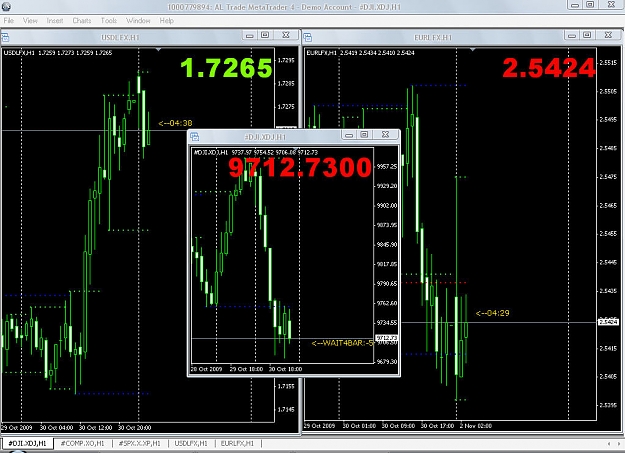The image size is (625, 453).
Task: Open the Window menu
Action: 138,20
